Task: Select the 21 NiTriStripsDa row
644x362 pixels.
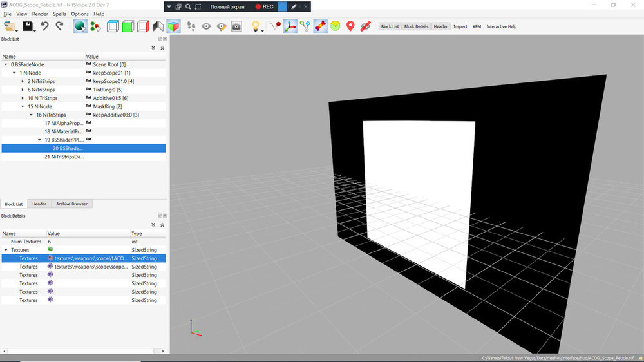Action: click(x=84, y=157)
